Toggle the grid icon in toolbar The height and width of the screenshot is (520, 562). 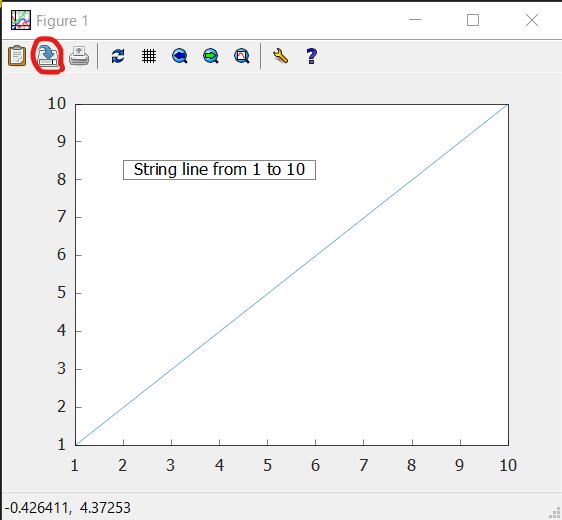(x=149, y=56)
